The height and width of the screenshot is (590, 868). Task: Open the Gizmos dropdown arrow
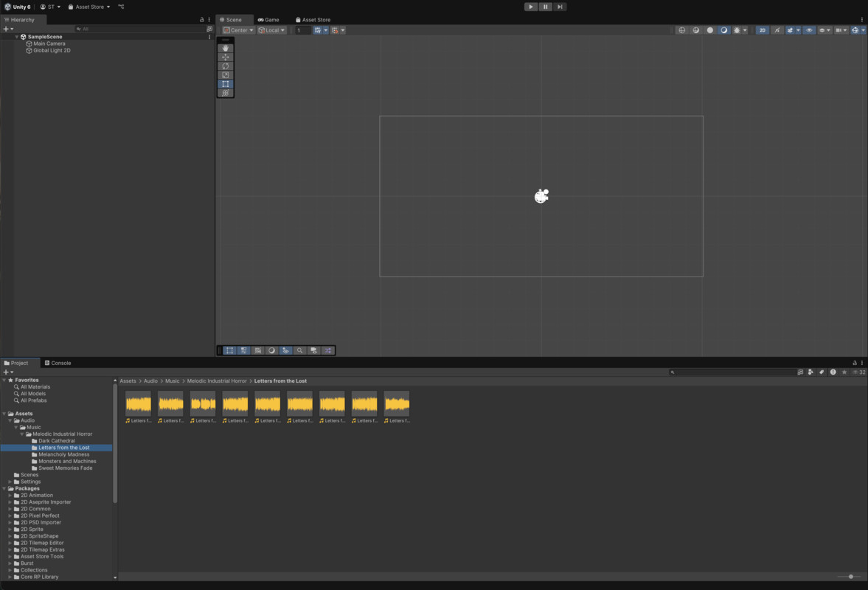click(x=863, y=30)
